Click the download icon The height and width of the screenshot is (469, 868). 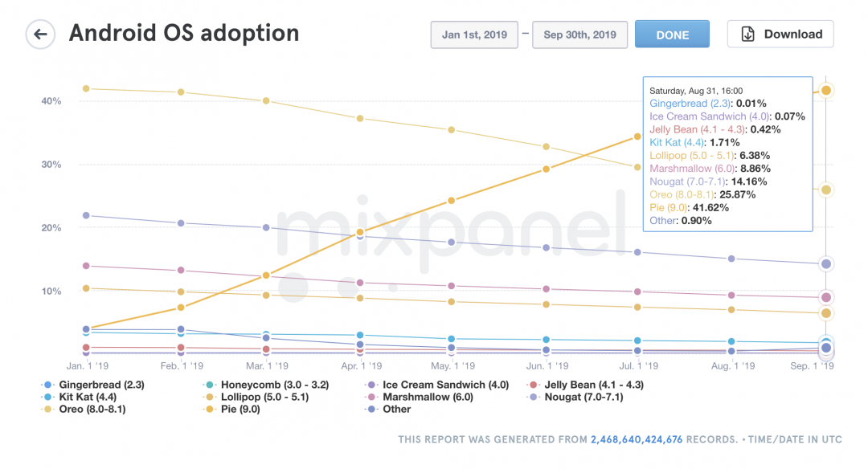747,35
